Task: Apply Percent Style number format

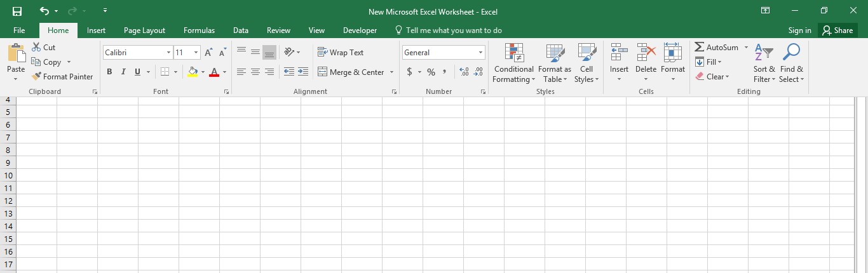Action: [x=431, y=72]
